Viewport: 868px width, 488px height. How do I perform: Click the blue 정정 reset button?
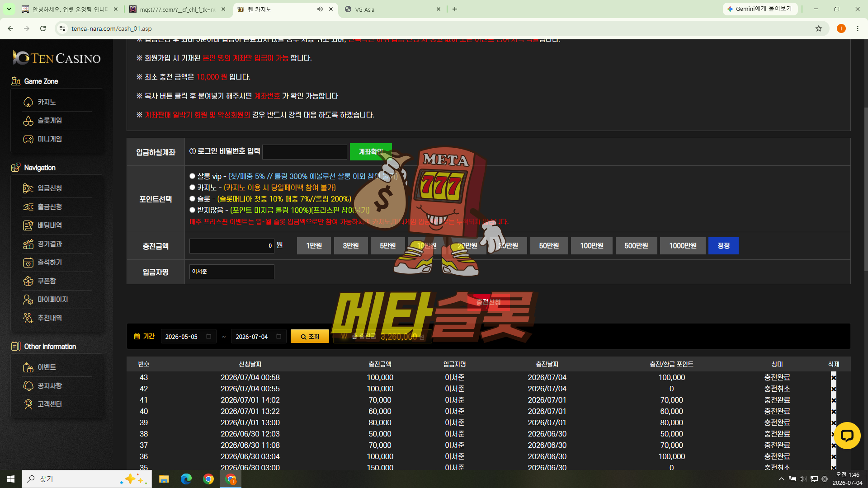point(723,246)
